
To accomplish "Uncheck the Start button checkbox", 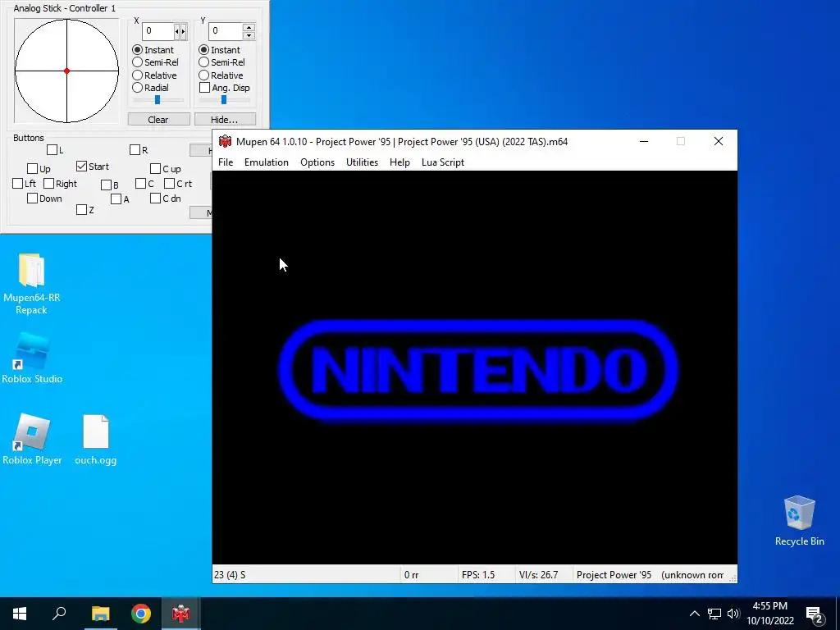I will pyautogui.click(x=81, y=167).
